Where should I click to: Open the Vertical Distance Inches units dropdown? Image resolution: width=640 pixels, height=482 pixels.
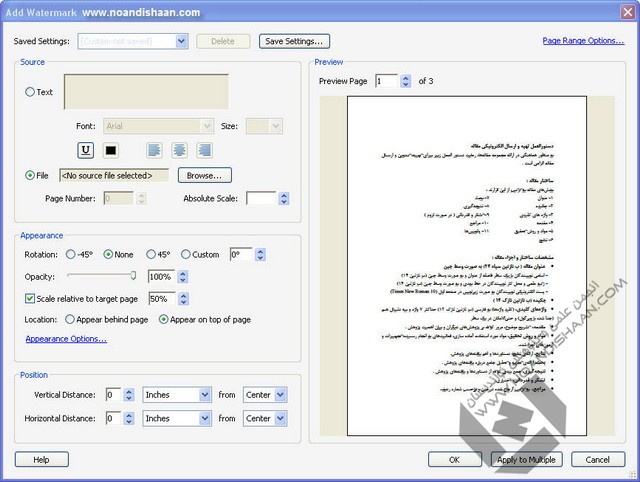point(204,395)
